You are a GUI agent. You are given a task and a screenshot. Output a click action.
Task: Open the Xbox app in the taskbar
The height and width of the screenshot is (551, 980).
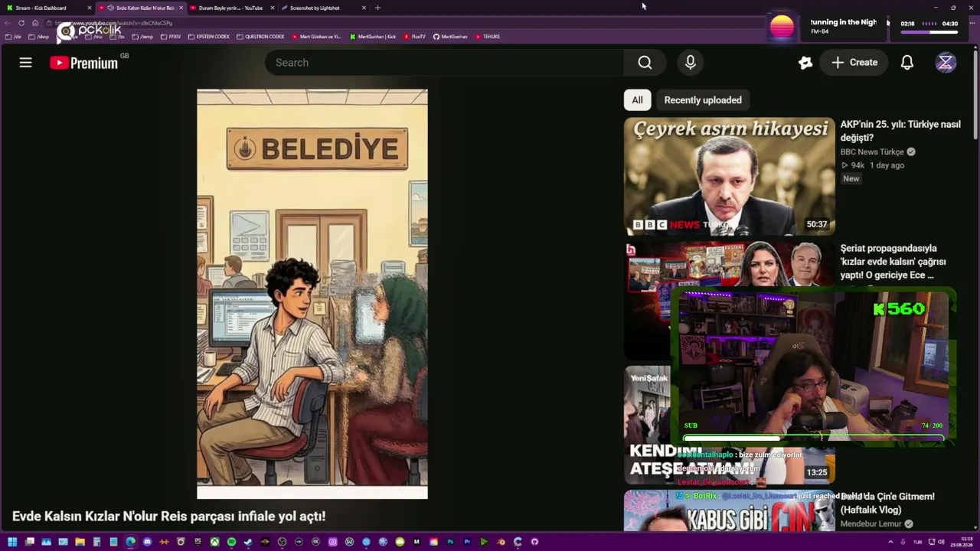214,542
